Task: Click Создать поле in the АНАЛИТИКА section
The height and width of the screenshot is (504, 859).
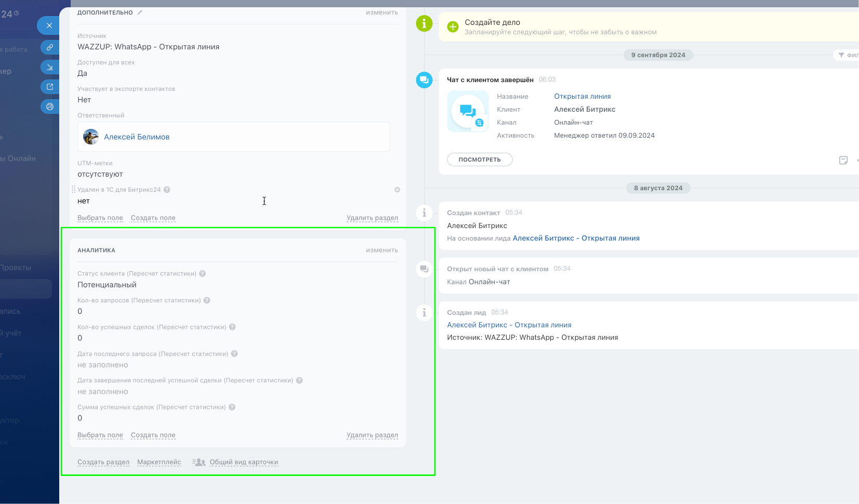Action: tap(153, 435)
